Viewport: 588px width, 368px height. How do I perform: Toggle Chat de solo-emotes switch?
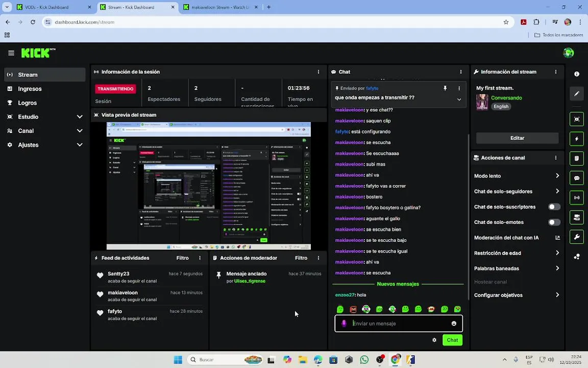554,222
